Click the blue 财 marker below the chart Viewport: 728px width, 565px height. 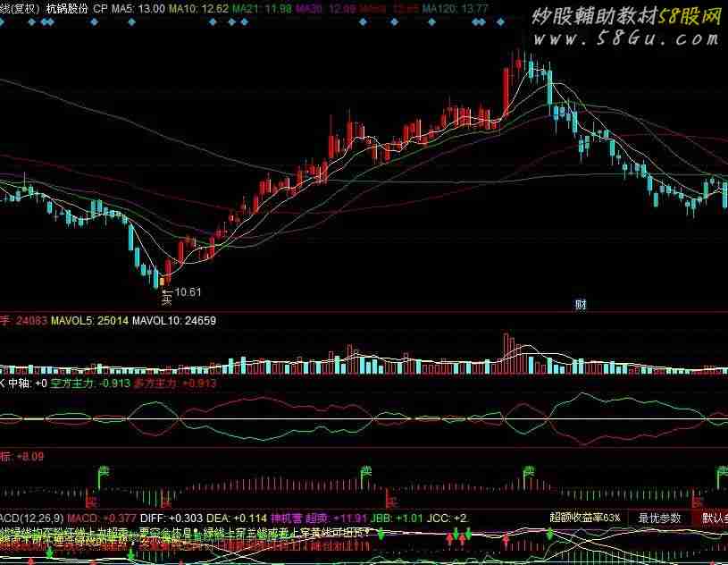[580, 304]
